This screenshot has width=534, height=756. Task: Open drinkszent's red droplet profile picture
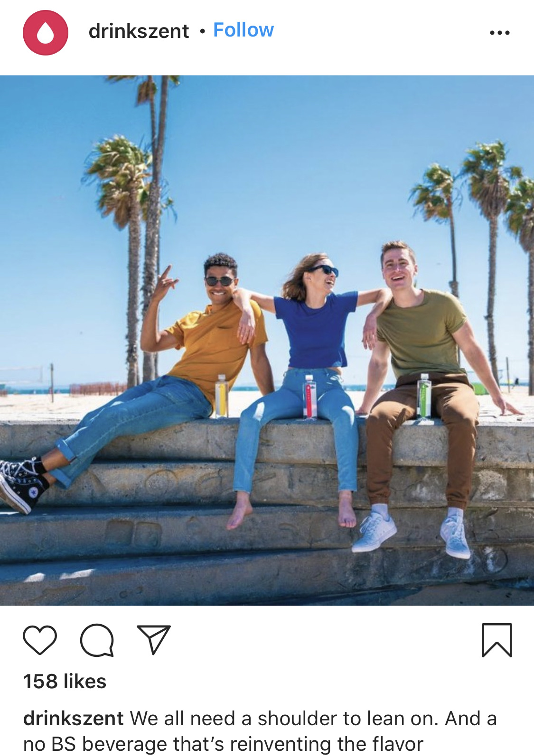46,33
